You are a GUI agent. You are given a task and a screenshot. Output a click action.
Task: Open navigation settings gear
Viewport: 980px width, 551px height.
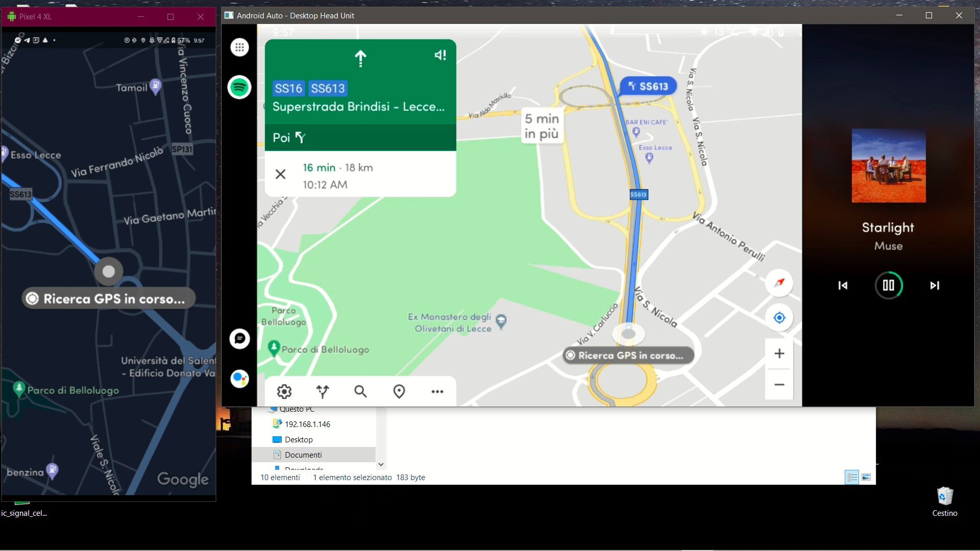tap(284, 391)
